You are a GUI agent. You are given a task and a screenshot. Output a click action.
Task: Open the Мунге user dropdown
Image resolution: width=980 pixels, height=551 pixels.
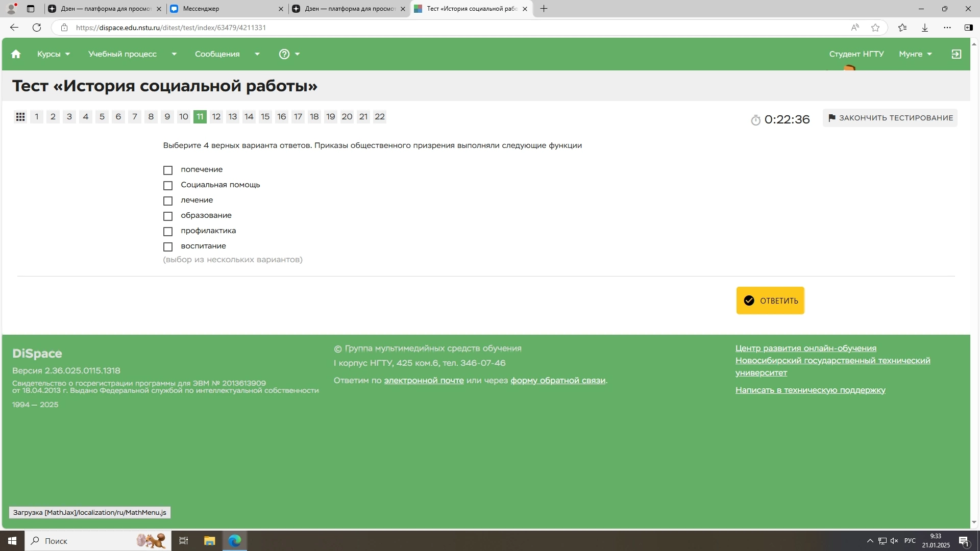[x=916, y=54]
